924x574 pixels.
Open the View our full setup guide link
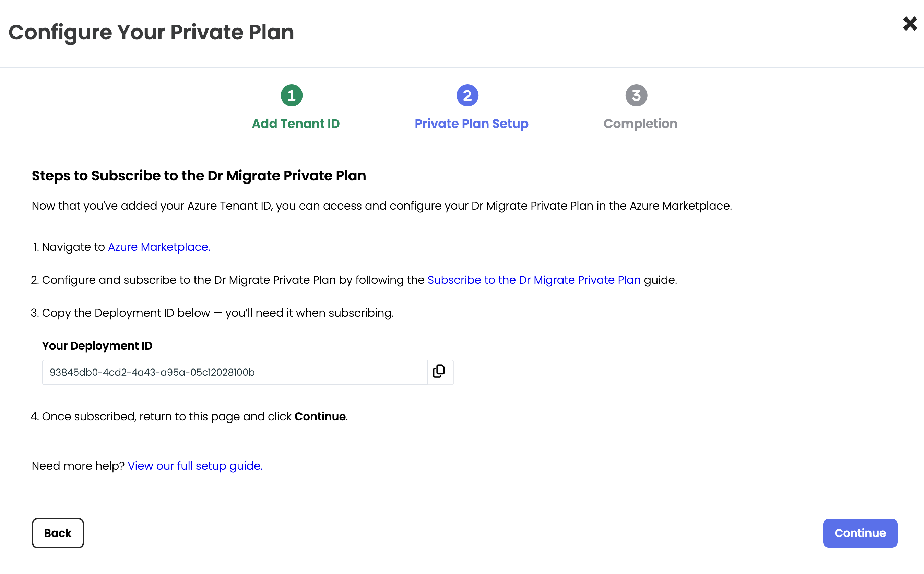(x=195, y=466)
